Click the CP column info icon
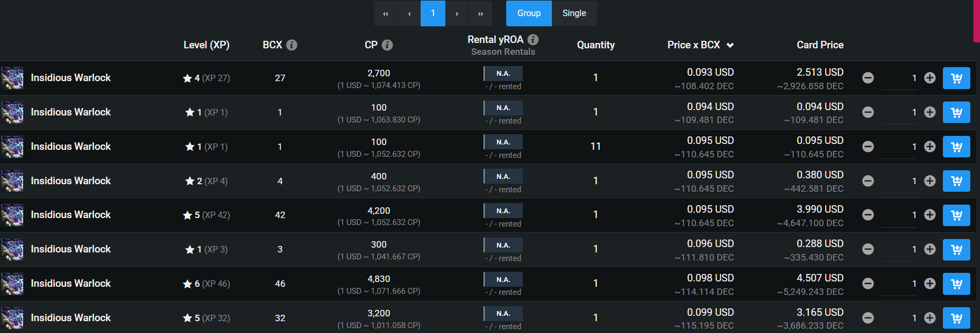 [x=387, y=45]
